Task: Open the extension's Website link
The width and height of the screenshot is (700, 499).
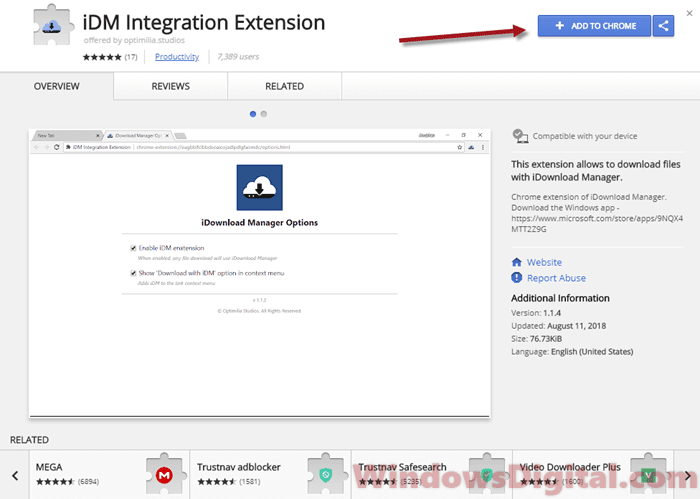Action: pyautogui.click(x=544, y=262)
